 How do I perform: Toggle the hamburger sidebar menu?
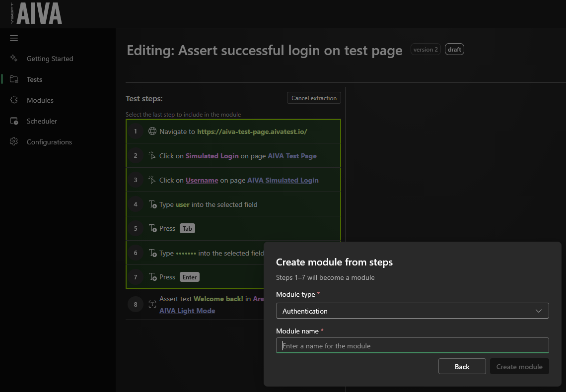(x=14, y=38)
